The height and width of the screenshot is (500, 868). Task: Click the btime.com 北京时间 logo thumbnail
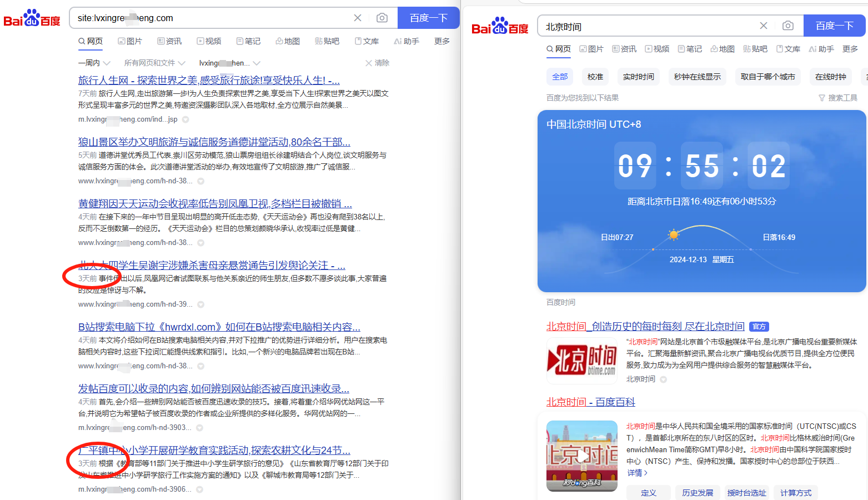coord(582,360)
